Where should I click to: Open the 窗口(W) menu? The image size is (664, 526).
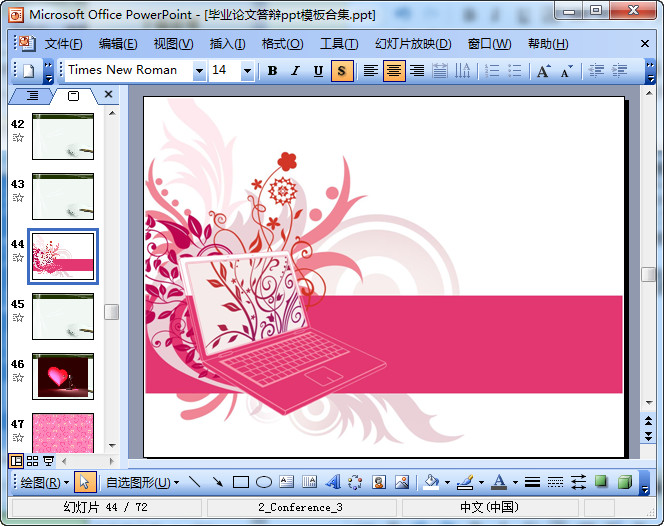point(489,44)
